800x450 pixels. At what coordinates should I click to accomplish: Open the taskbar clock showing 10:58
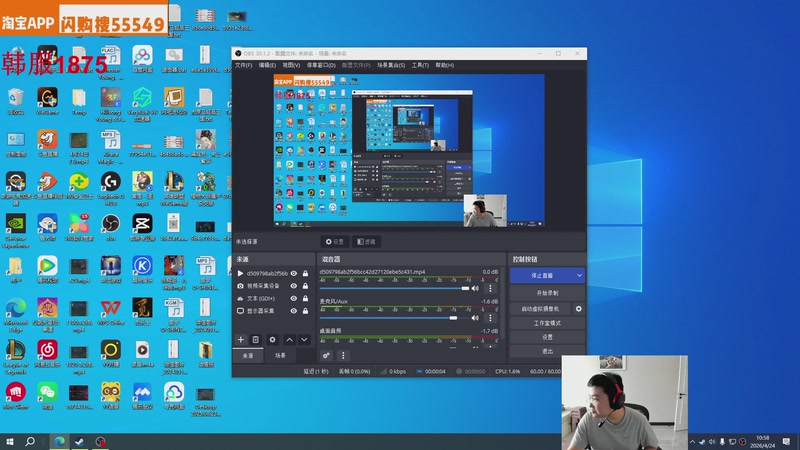(x=763, y=441)
